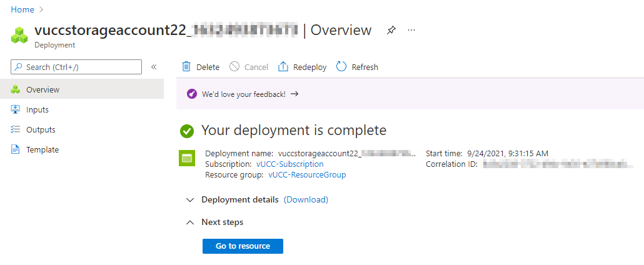This screenshot has height=265, width=644.
Task: Open the Template page
Action: (43, 149)
